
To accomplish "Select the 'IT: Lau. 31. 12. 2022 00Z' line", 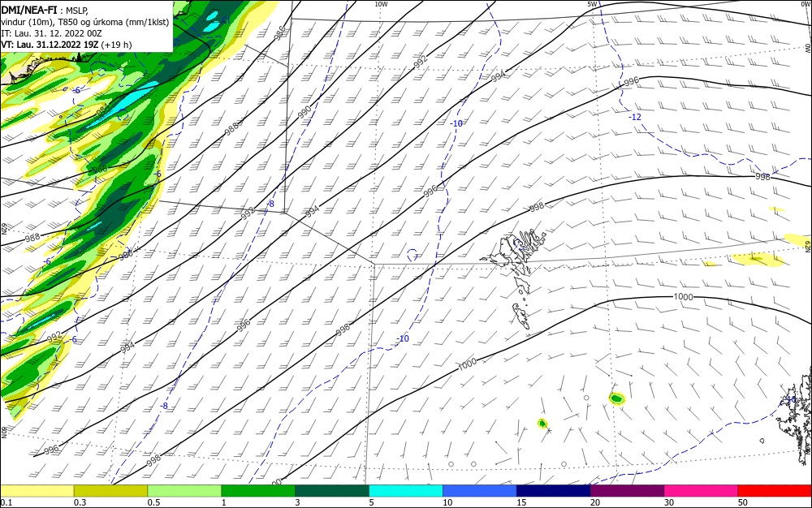I will [x=52, y=33].
